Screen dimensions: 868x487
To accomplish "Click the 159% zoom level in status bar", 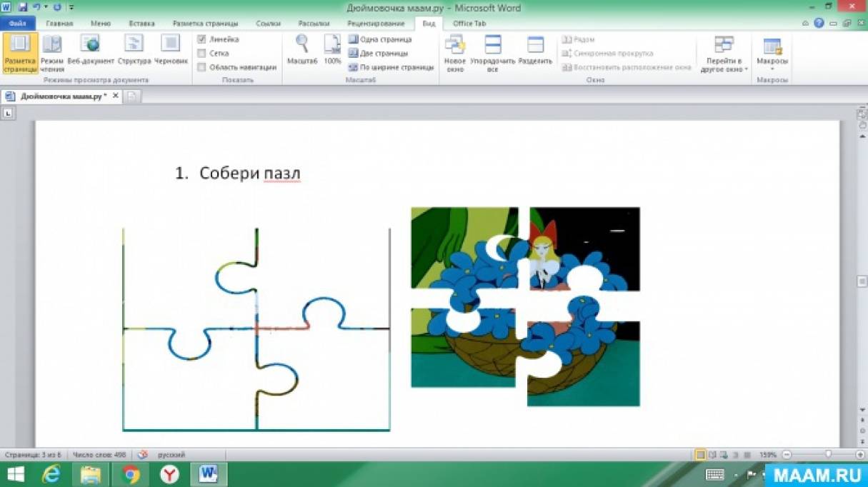I will point(768,454).
